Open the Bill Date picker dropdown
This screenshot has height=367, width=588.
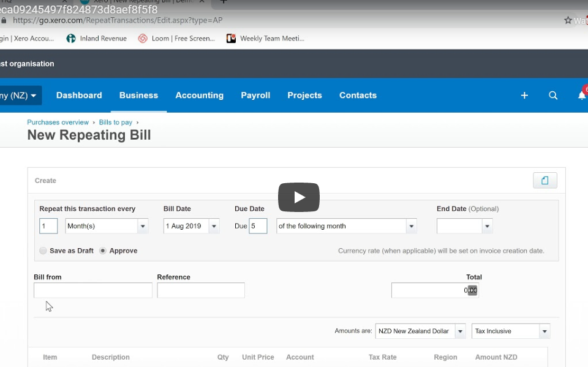(214, 226)
